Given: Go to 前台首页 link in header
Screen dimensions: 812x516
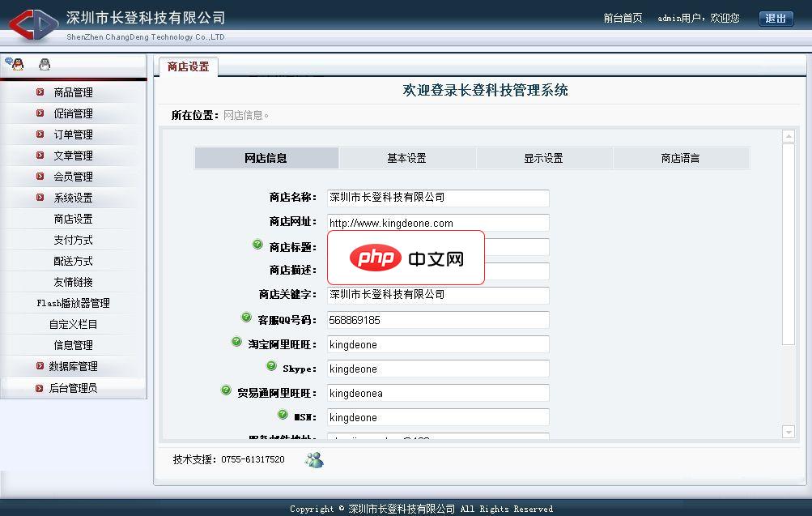Looking at the screenshot, I should tap(623, 19).
